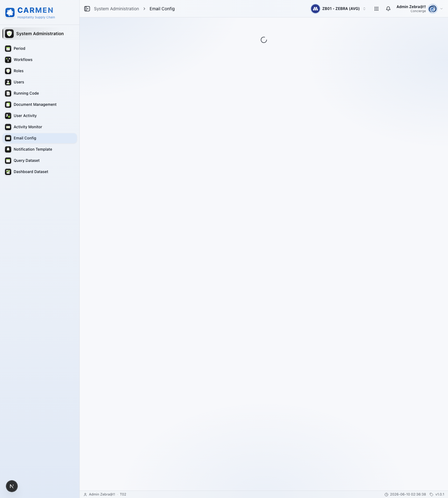Screen dimensions: 448x498
Task: Open the User Activity menu item
Action: coord(40,116)
